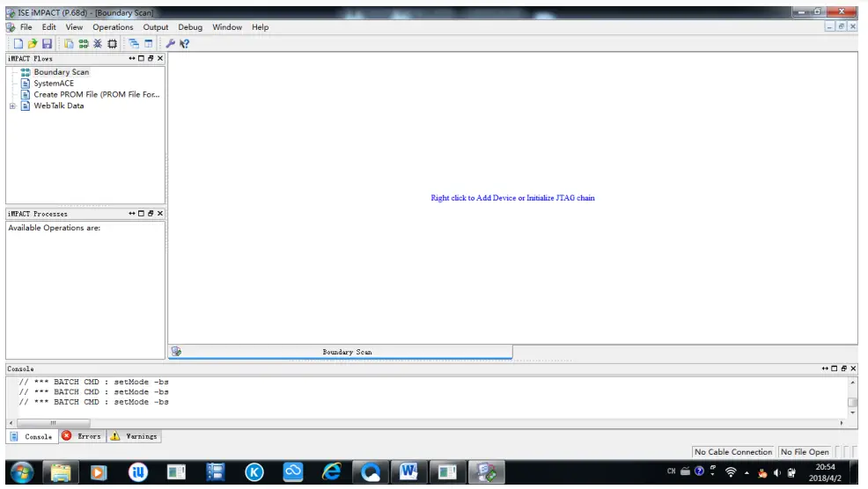Viewport: 868px width, 489px height.
Task: Select Boundary Scan in iMPACT Flows
Action: tap(61, 72)
